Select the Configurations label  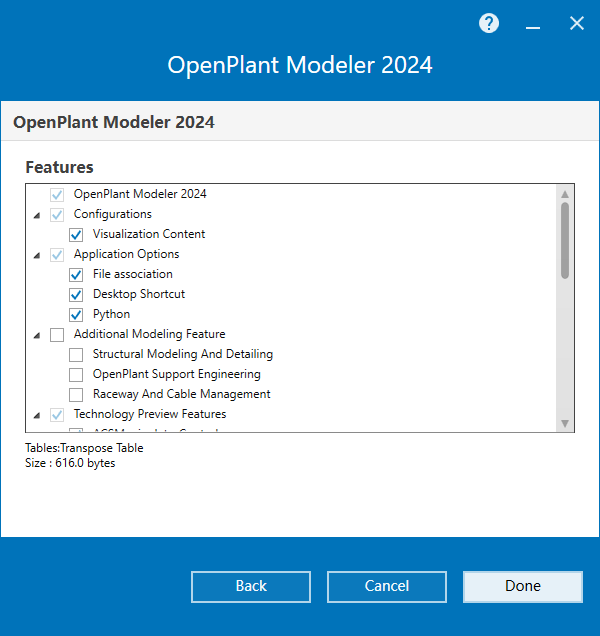tap(112, 214)
